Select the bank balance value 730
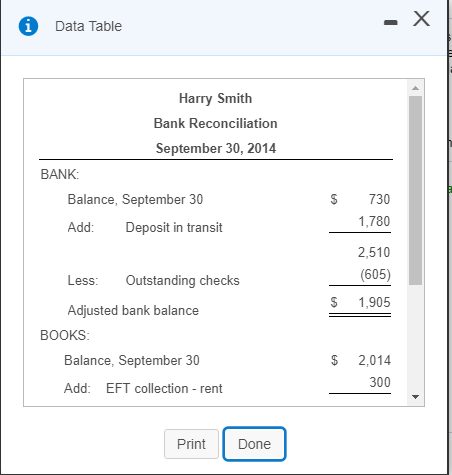 [379, 199]
